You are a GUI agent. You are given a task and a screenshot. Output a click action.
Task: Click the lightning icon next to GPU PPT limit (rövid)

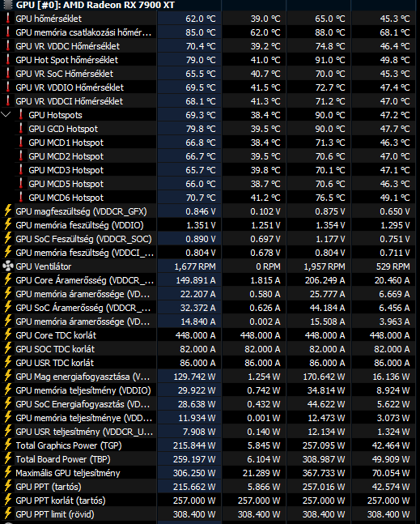7,514
